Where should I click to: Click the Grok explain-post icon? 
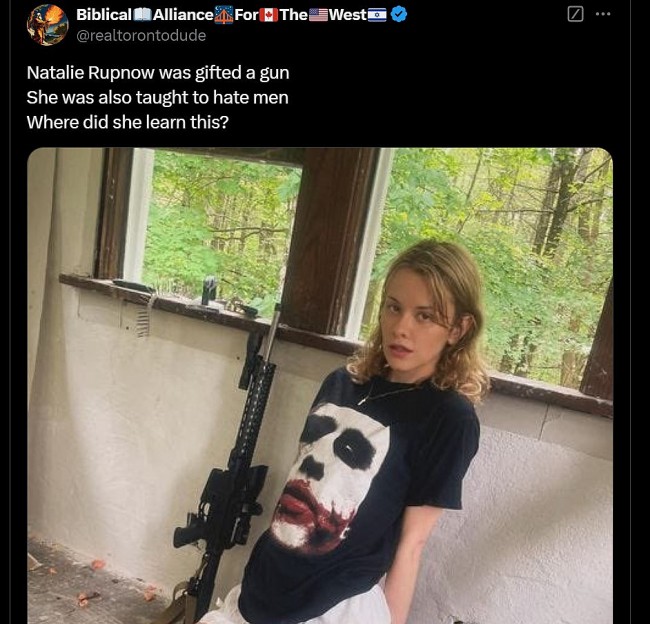coord(574,15)
